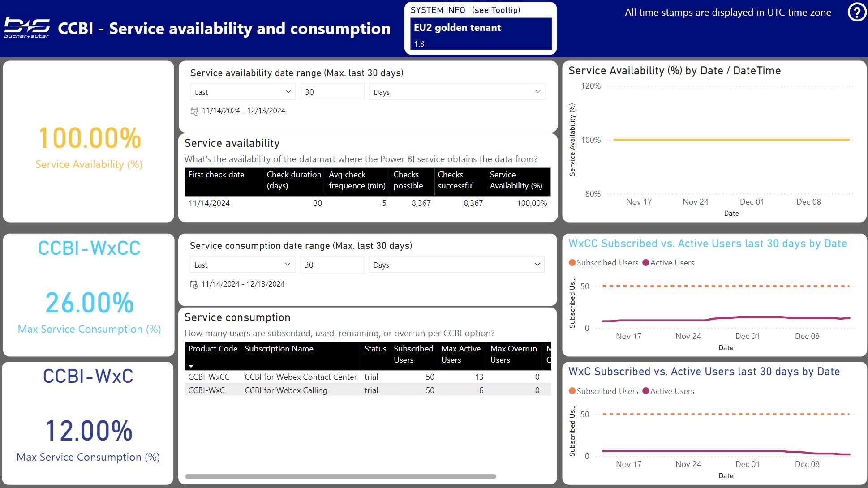Toggle WxC Active Users legend marker
The height and width of the screenshot is (488, 868).
[645, 391]
